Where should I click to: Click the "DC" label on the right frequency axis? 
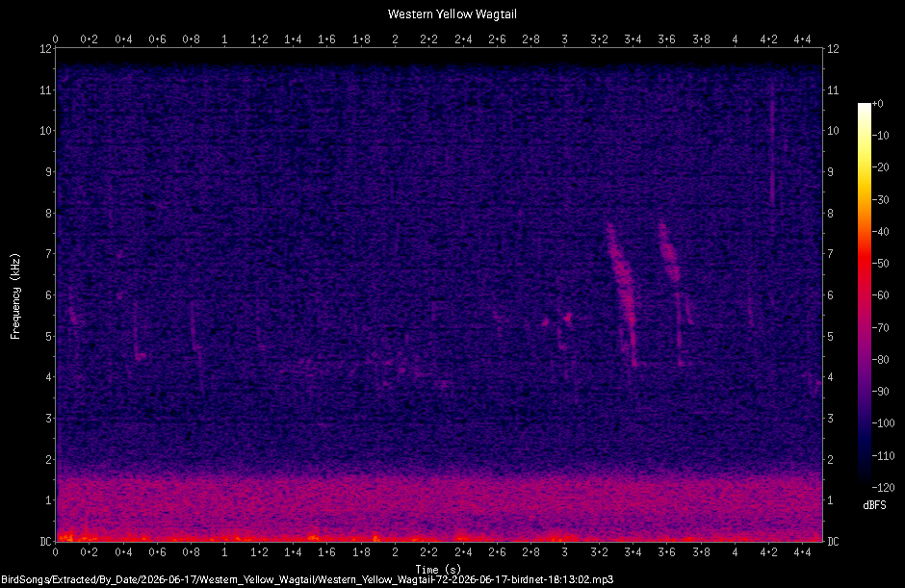point(833,541)
